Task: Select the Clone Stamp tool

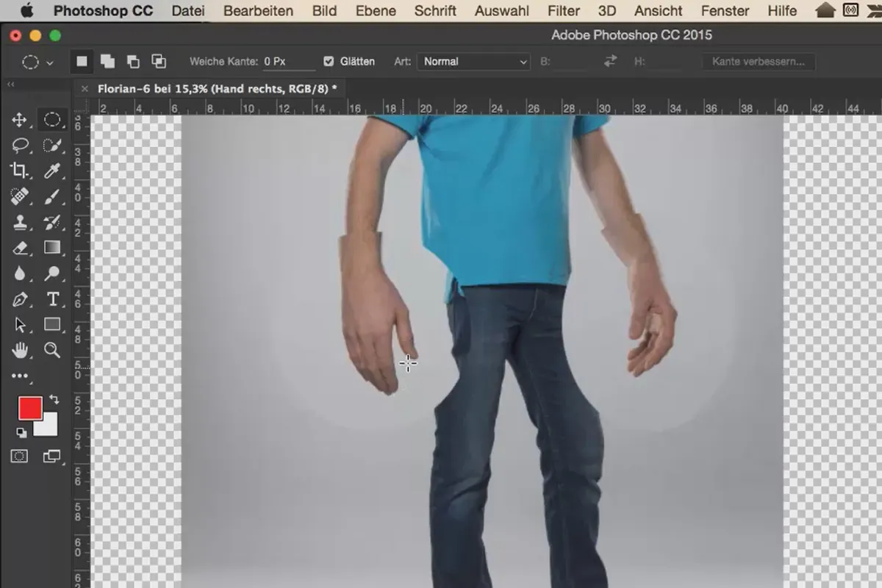Action: coord(20,222)
